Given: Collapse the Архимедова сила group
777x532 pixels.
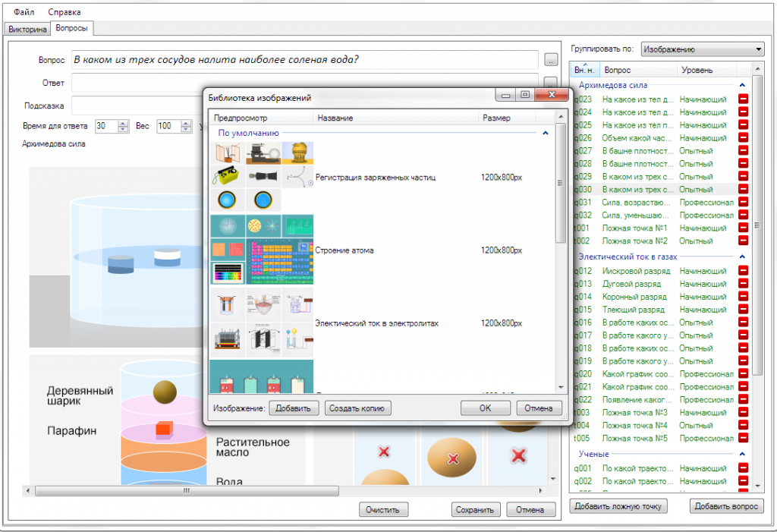Looking at the screenshot, I should pos(742,85).
